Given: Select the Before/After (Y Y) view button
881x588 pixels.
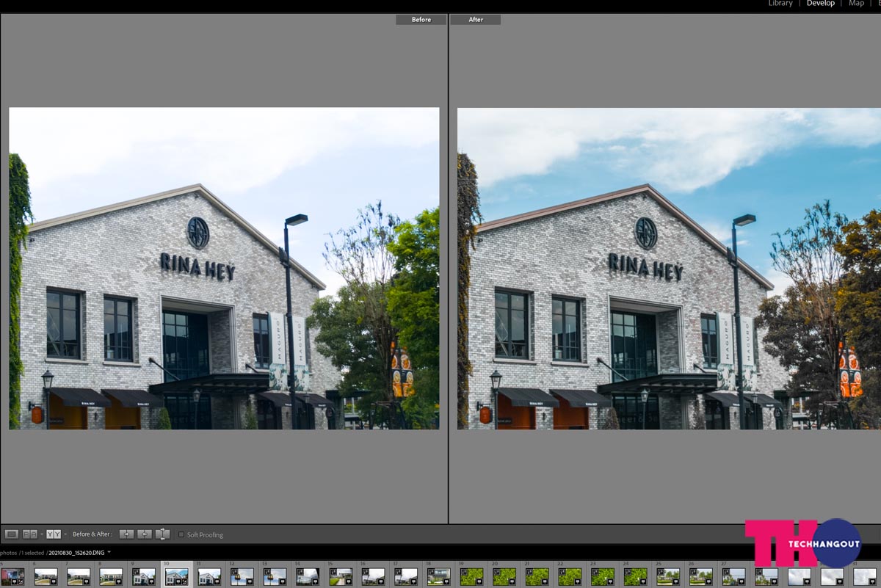Looking at the screenshot, I should coord(54,534).
